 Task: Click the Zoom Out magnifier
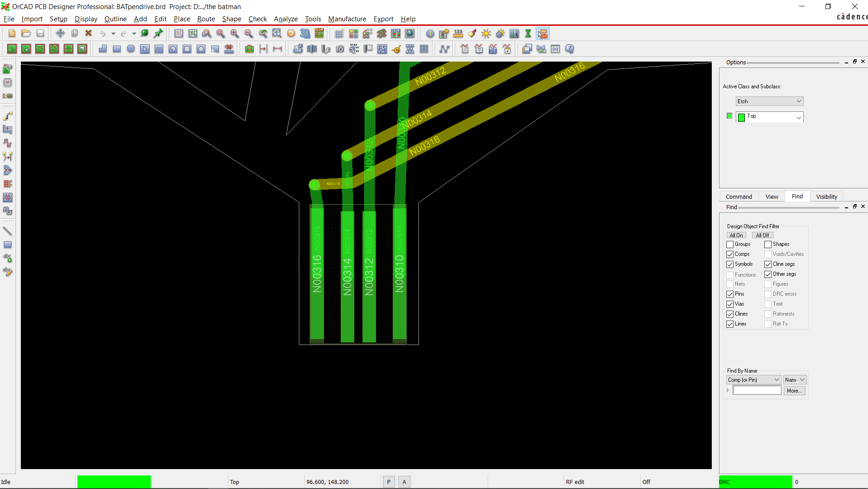pos(249,34)
